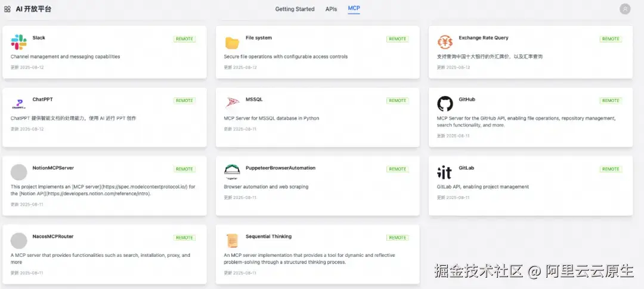Click 'MCP Server for MSSQL database in Python'
Viewport: 644px width, 289px height.
[x=271, y=118]
